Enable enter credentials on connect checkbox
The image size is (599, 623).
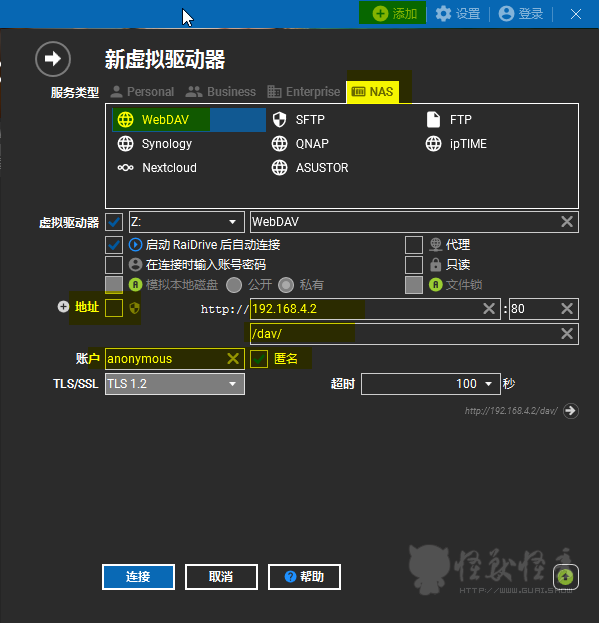click(114, 265)
